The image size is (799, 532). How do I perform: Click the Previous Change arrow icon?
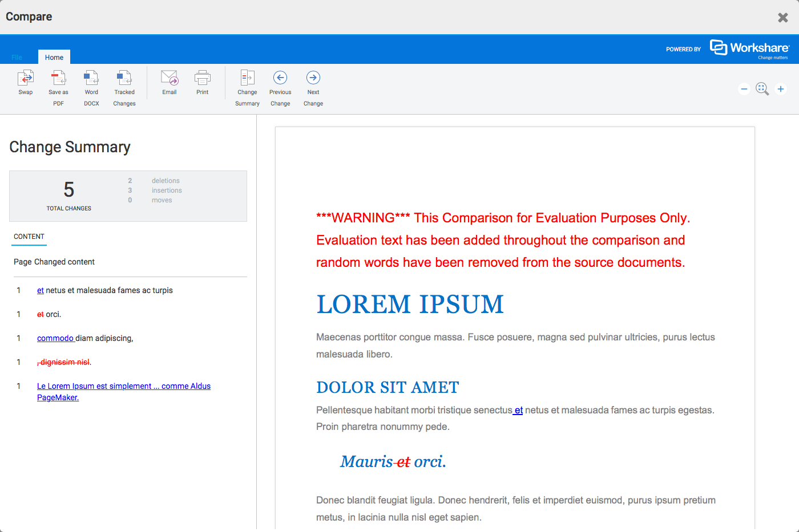280,78
